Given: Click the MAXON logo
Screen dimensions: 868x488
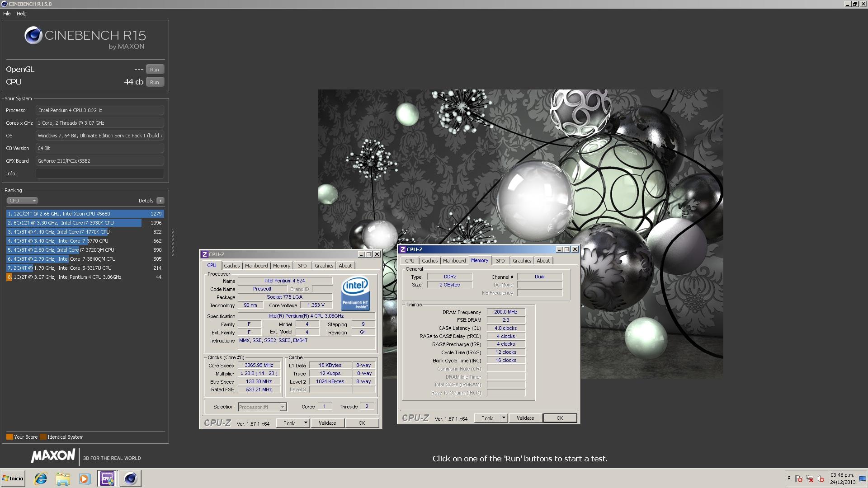Looking at the screenshot, I should [x=53, y=456].
